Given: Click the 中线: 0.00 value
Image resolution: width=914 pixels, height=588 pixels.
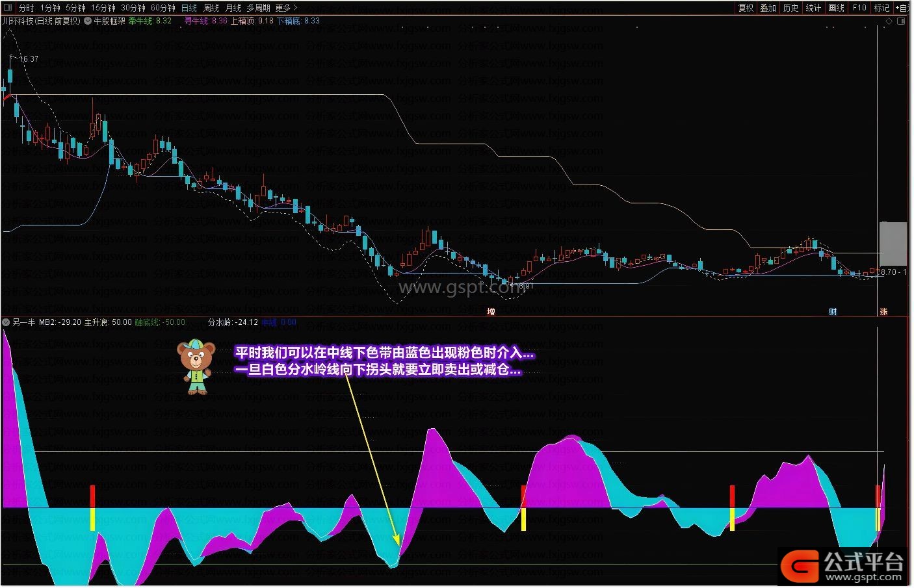Looking at the screenshot, I should pyautogui.click(x=279, y=322).
